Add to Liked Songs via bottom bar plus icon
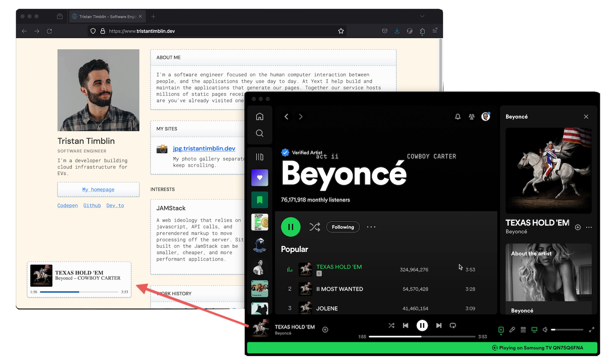Screen dimensions: 616x364 (x=325, y=330)
